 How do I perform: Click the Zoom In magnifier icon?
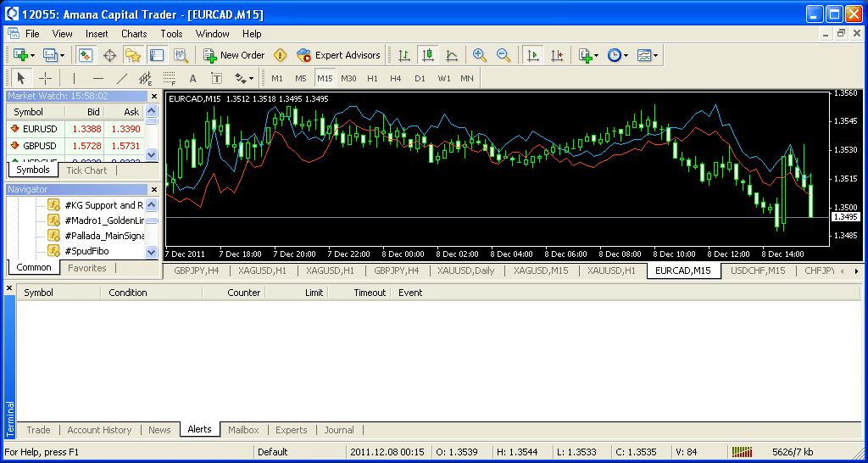click(x=480, y=55)
